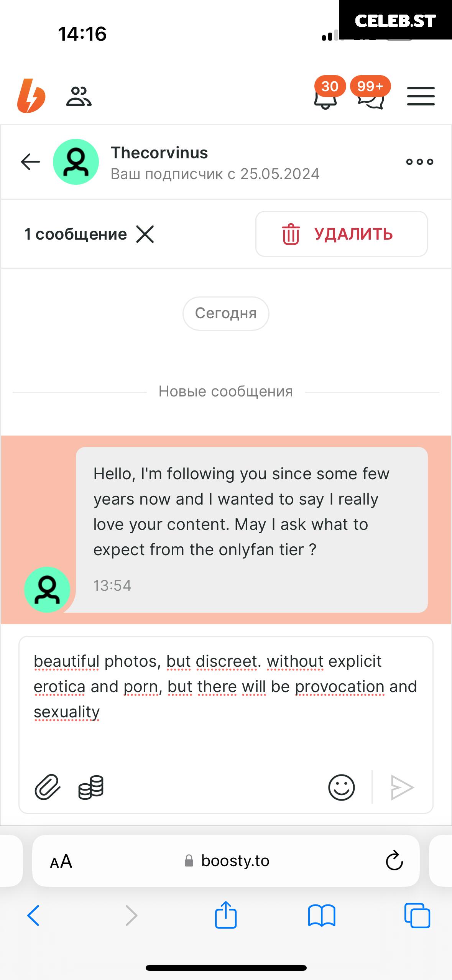Open the hamburger menu
This screenshot has height=980, width=452.
[x=421, y=96]
